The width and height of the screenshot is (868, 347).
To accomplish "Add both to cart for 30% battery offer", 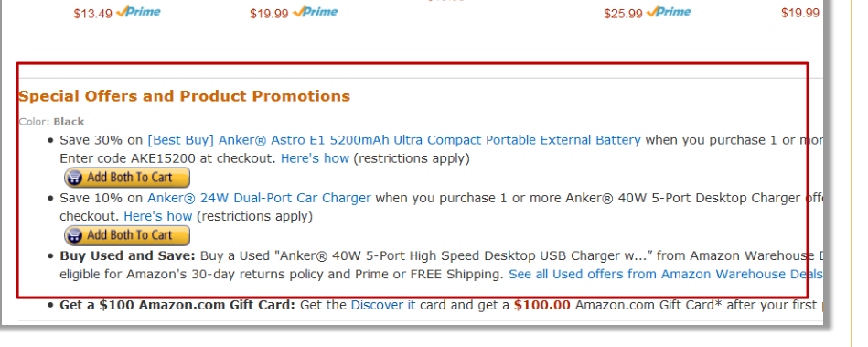I will (127, 178).
